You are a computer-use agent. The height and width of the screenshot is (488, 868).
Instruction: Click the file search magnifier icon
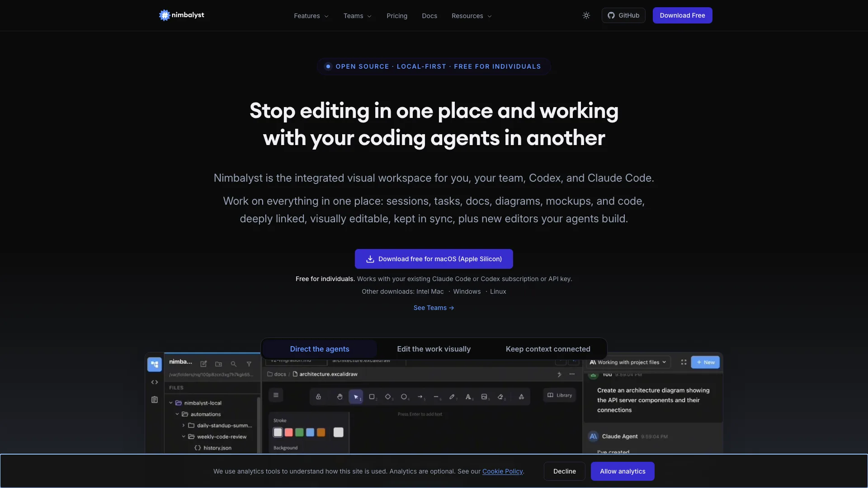click(x=234, y=364)
